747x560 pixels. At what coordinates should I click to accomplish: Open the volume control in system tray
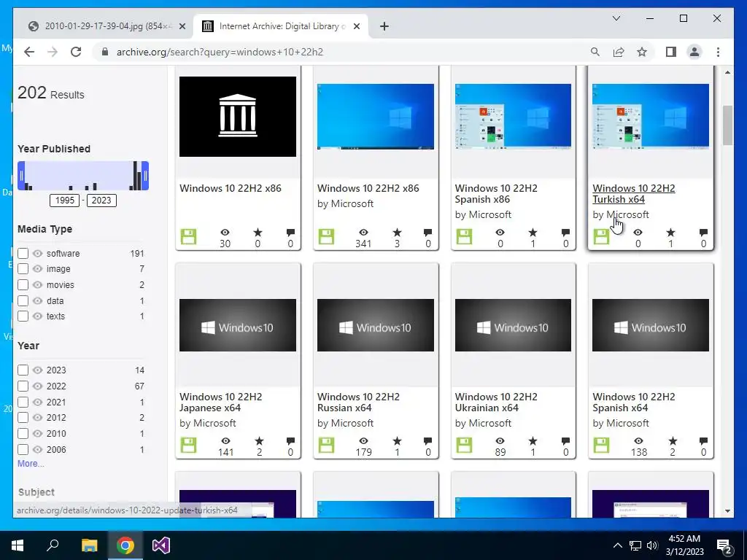pyautogui.click(x=652, y=545)
